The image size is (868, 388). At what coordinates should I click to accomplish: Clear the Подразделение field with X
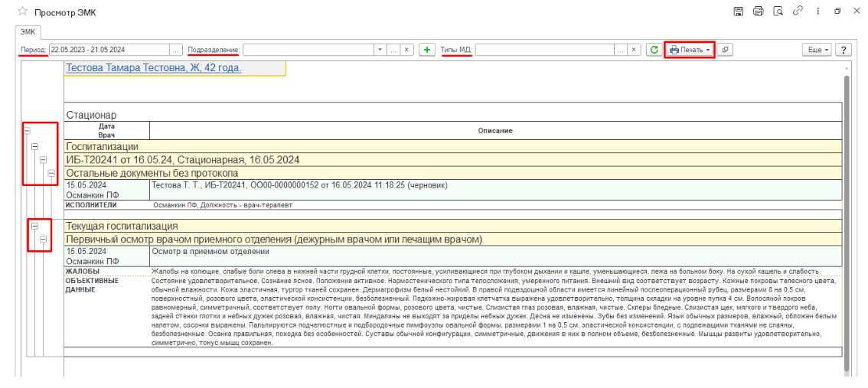click(406, 50)
